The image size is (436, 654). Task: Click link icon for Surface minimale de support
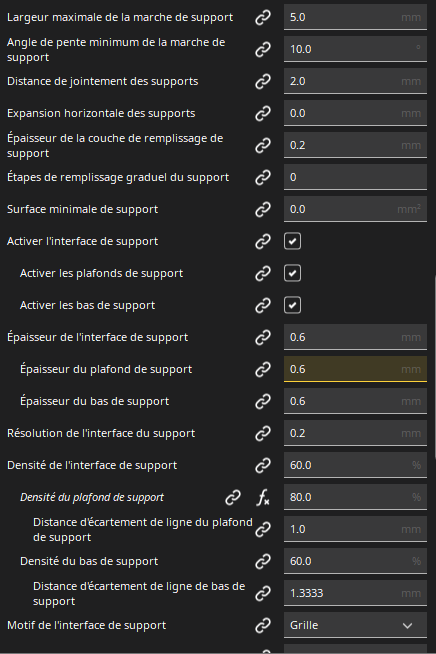pyautogui.click(x=263, y=209)
